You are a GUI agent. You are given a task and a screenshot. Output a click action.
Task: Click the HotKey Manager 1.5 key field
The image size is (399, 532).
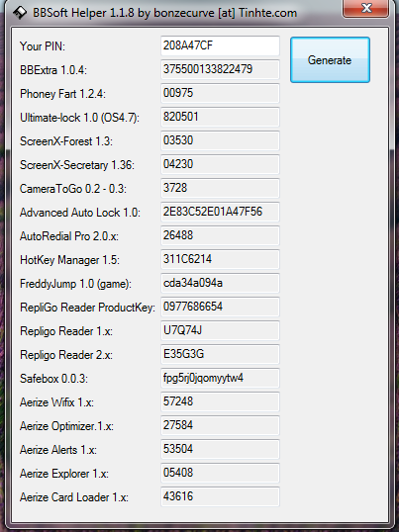(220, 259)
